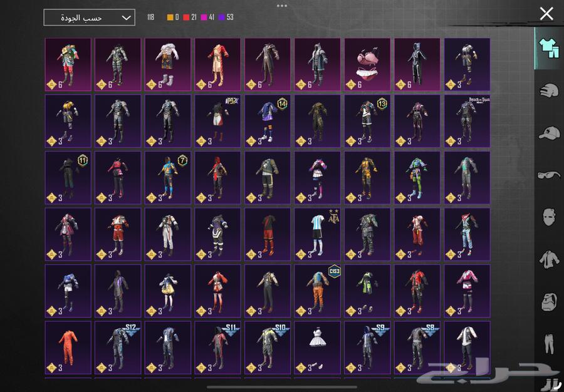Choose the outfit with level 14 badge
The height and width of the screenshot is (392, 564).
[268, 121]
